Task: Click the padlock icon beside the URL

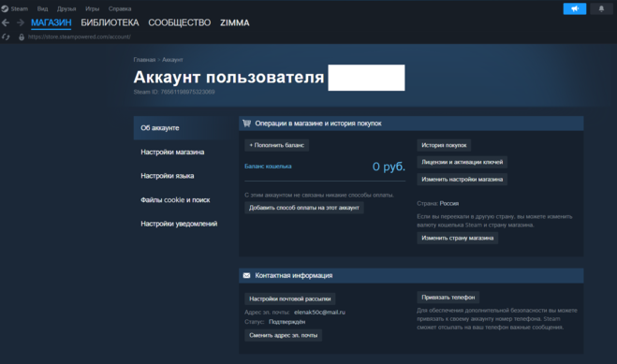Action: (22, 36)
